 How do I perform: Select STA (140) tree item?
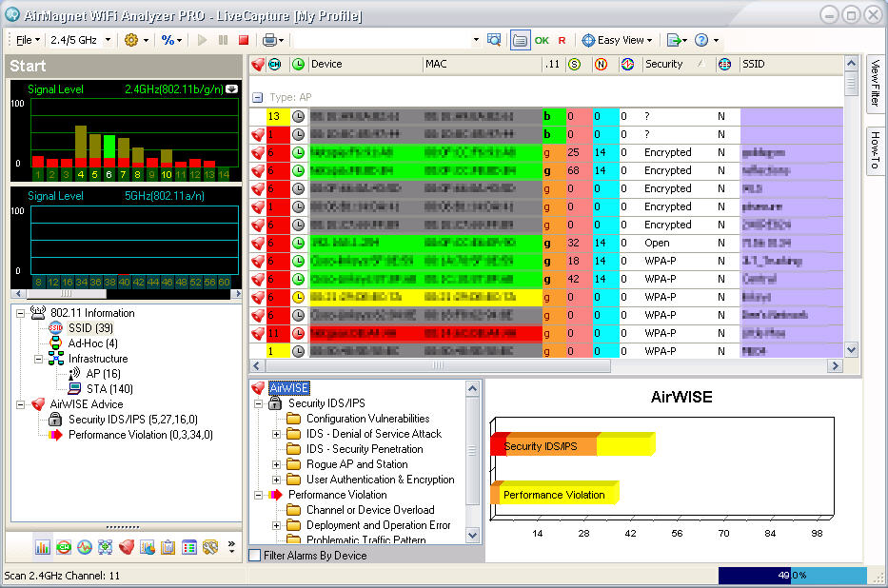[x=109, y=389]
